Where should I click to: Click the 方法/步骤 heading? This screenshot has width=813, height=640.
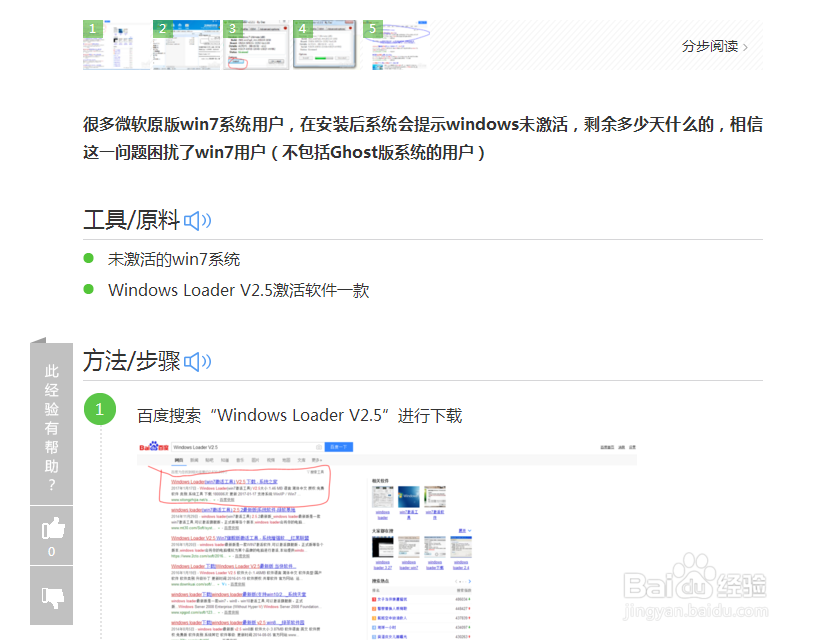point(131,361)
